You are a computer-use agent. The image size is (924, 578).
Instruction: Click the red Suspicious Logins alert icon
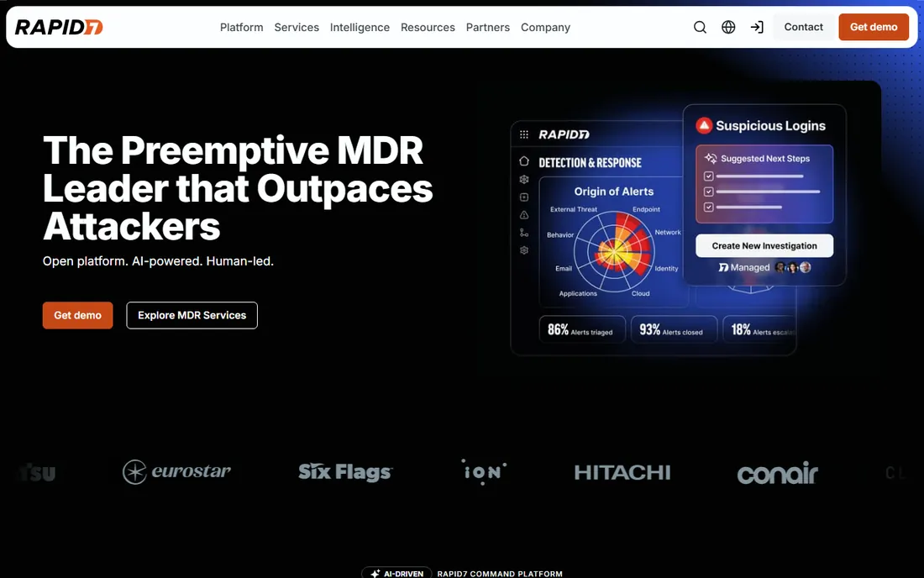point(704,125)
